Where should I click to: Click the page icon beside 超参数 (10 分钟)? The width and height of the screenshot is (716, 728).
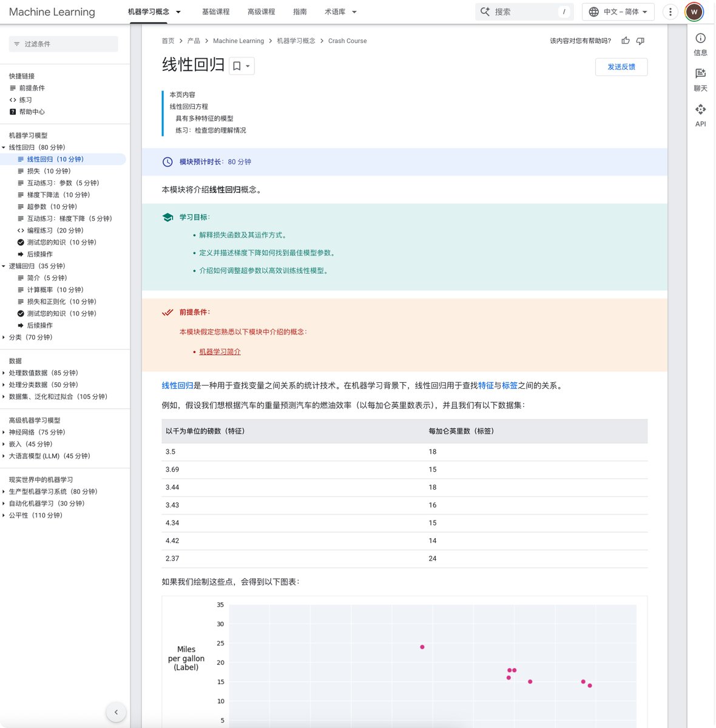(21, 207)
